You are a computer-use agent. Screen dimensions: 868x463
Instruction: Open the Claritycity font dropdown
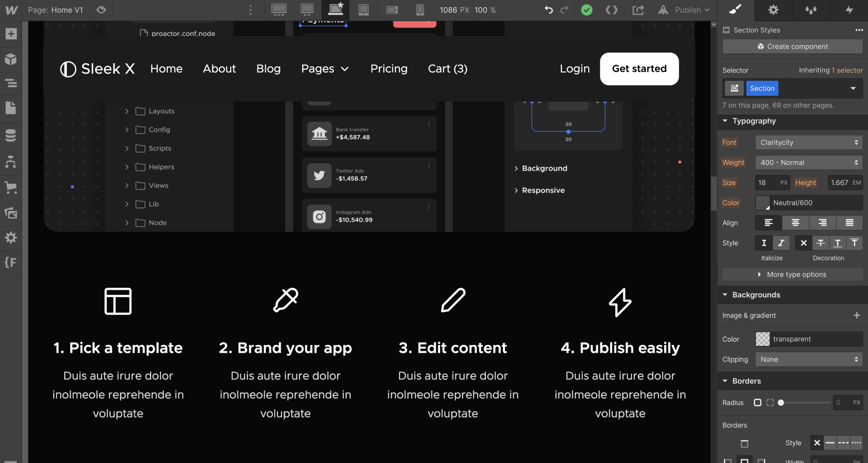click(x=809, y=142)
